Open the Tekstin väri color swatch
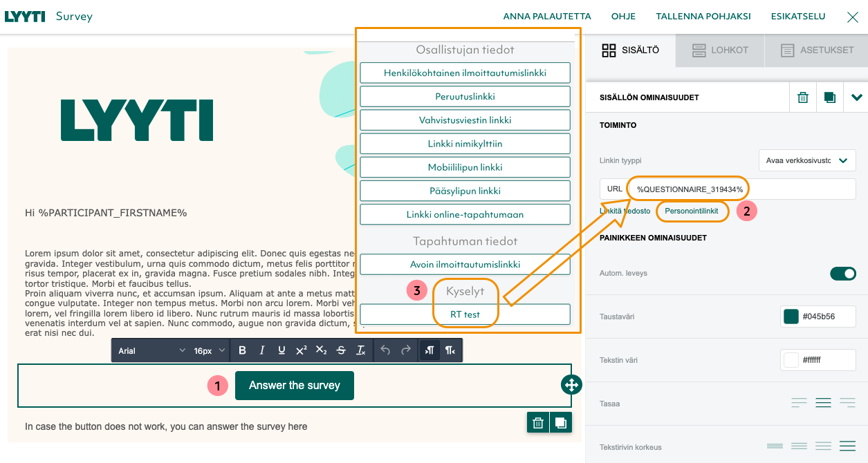 pyautogui.click(x=791, y=360)
